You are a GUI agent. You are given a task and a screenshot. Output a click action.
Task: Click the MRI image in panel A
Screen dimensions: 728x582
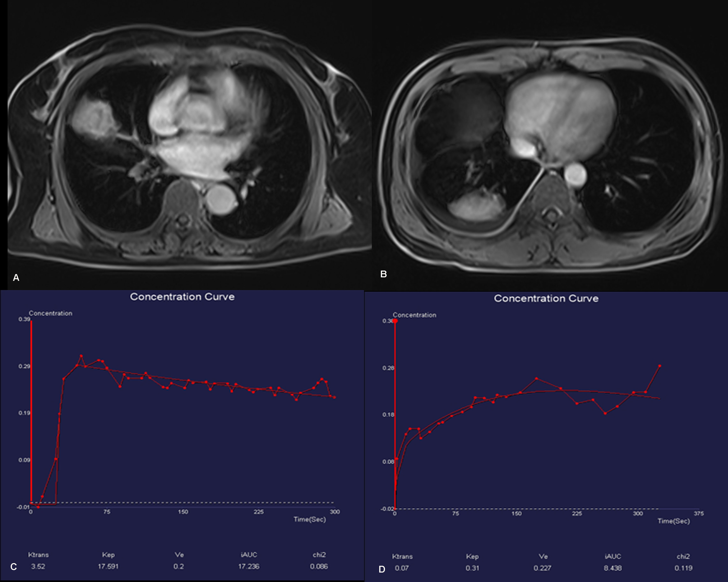pyautogui.click(x=189, y=145)
